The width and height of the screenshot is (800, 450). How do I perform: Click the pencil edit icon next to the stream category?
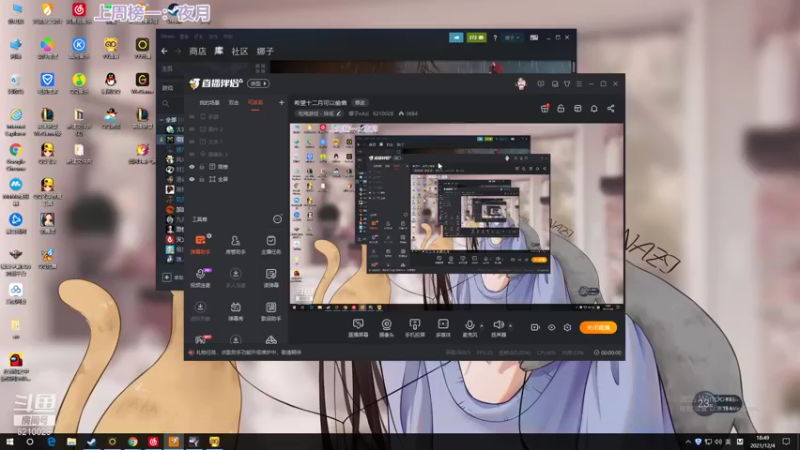point(339,113)
